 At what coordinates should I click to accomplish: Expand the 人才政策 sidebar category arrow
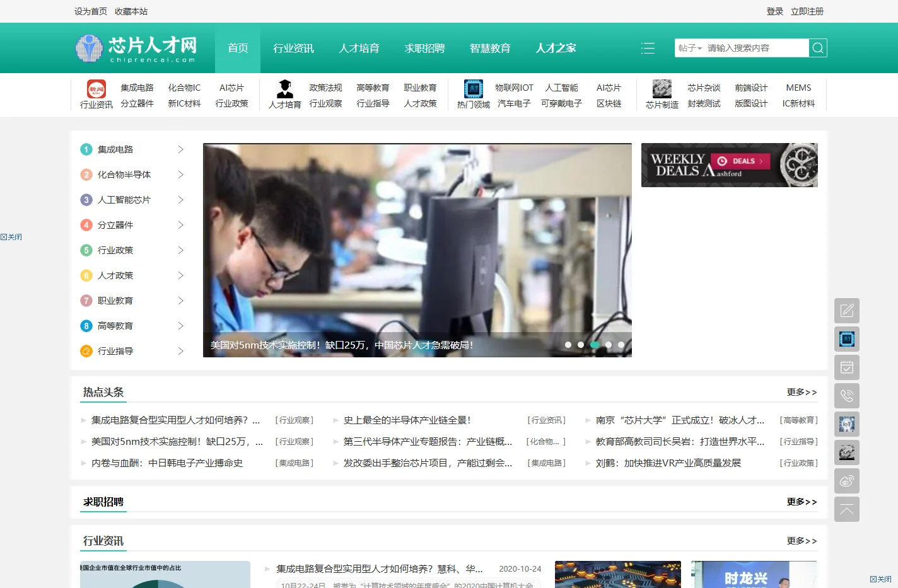point(180,275)
